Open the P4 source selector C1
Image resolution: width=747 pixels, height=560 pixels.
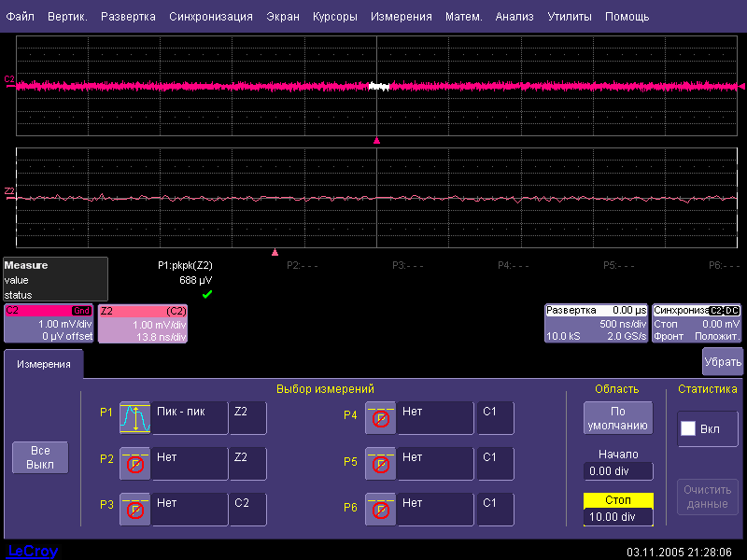(x=495, y=418)
